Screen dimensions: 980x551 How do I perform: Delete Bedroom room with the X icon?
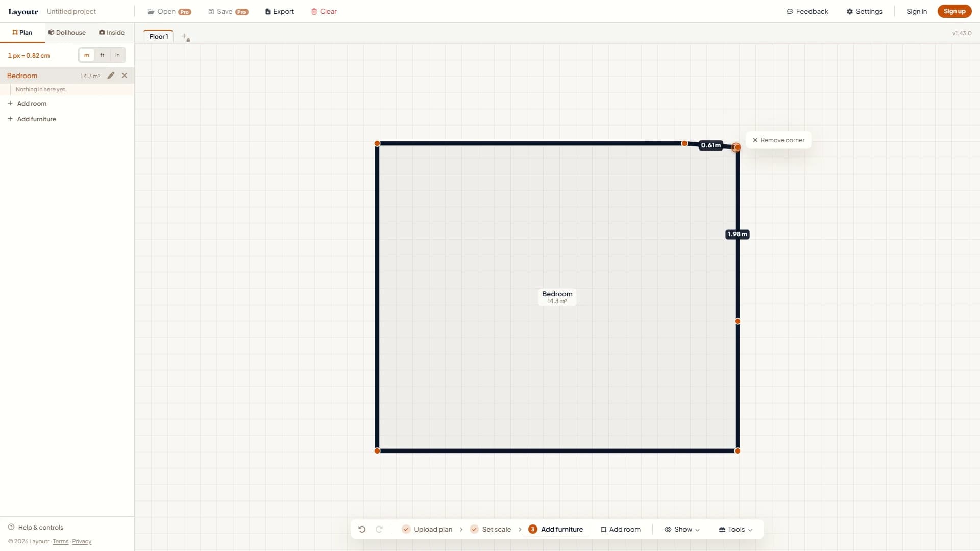(125, 76)
